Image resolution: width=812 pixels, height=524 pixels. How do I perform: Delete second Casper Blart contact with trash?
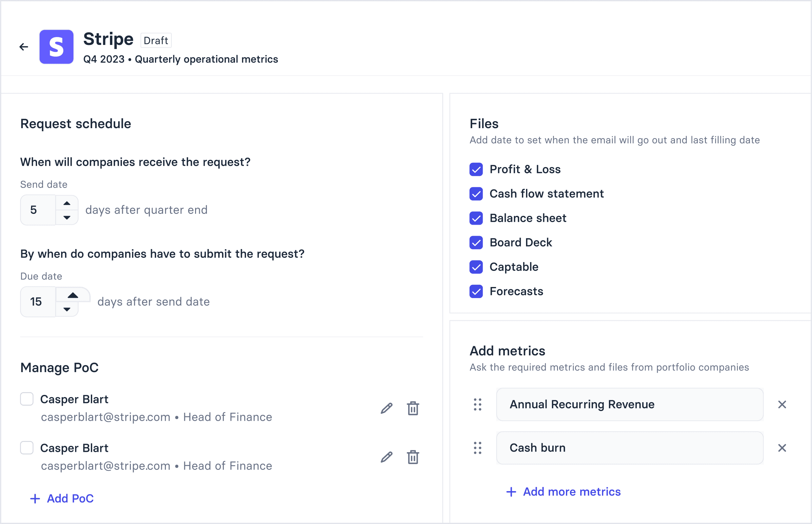coord(413,457)
